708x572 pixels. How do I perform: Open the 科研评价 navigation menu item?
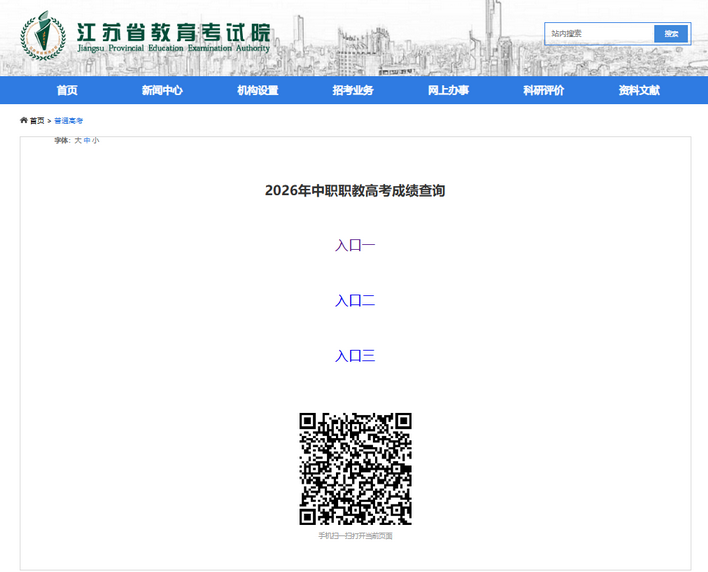(x=544, y=90)
